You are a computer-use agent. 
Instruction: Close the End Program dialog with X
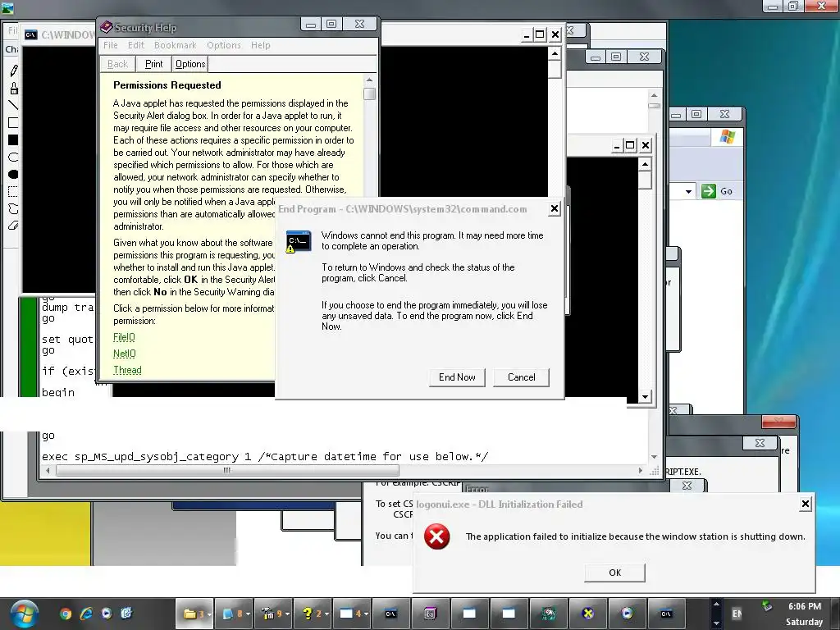coord(555,208)
